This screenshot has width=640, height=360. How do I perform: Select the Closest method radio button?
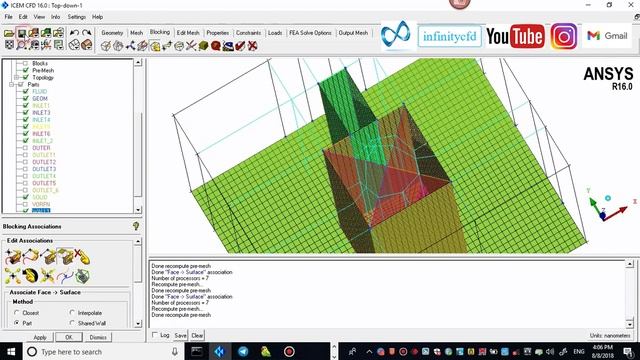(x=17, y=313)
